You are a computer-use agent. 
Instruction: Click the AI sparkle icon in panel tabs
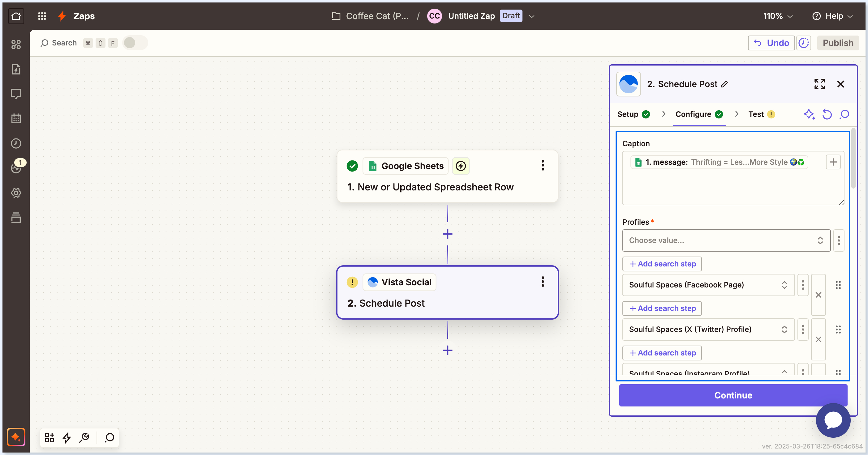[809, 114]
